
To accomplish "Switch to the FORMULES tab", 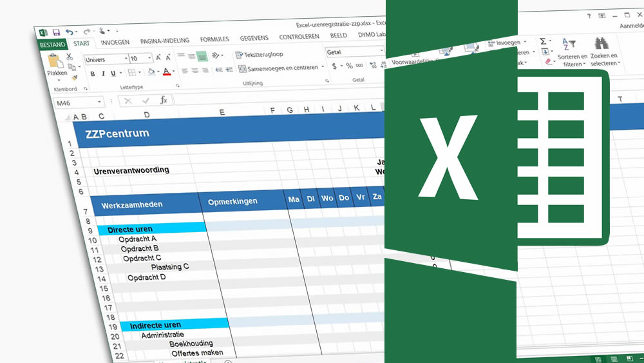I will [214, 39].
